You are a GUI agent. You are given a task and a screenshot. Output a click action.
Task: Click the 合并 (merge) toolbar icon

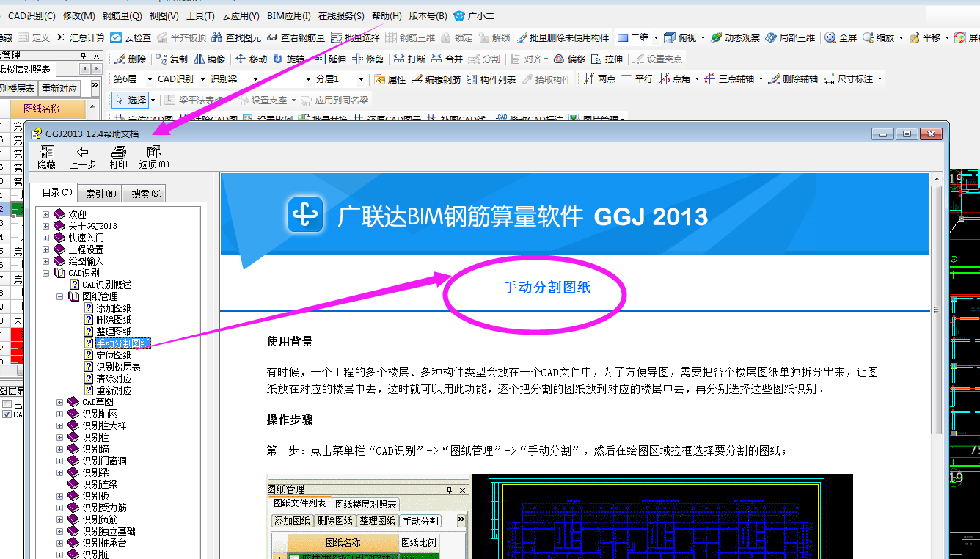[436, 59]
